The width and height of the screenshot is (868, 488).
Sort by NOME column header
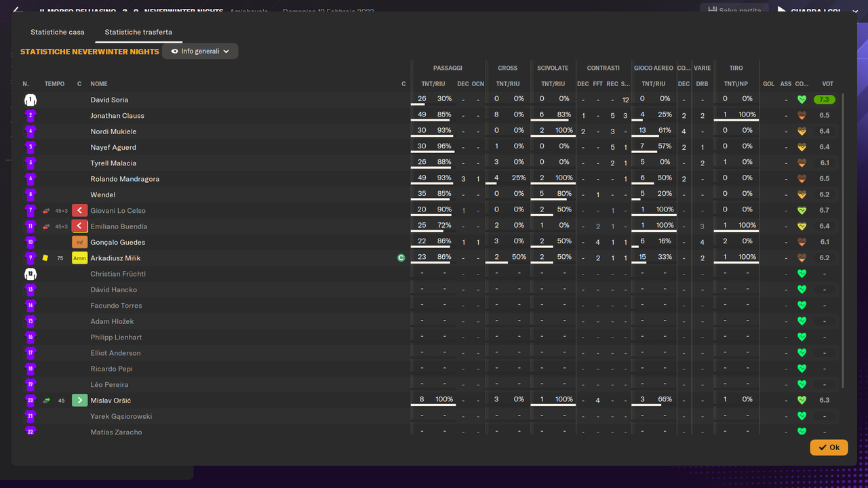pos(99,84)
